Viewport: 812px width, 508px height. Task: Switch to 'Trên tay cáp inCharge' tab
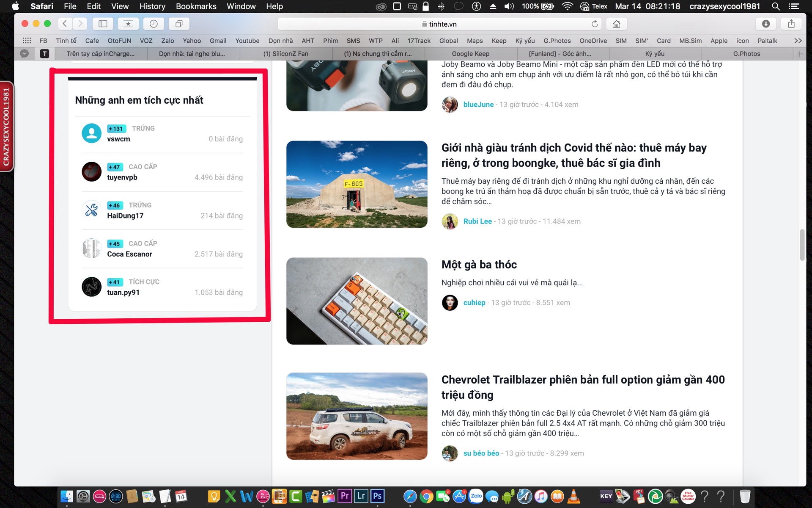click(101, 54)
